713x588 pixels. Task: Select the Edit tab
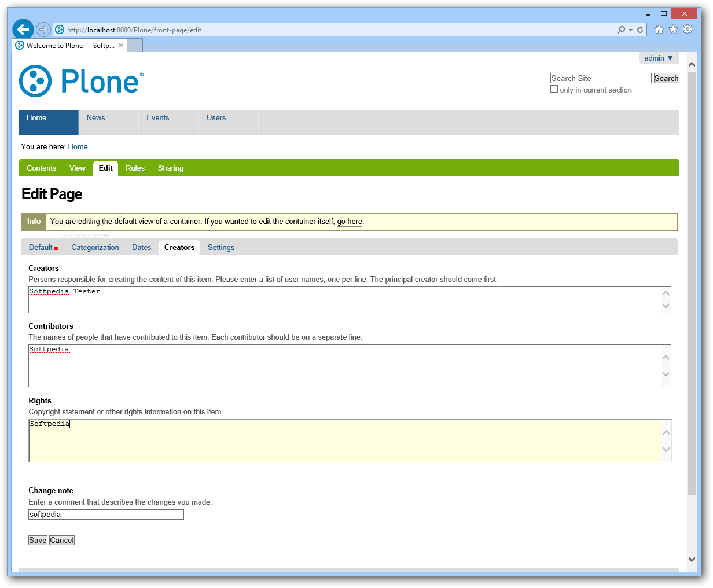(x=105, y=168)
